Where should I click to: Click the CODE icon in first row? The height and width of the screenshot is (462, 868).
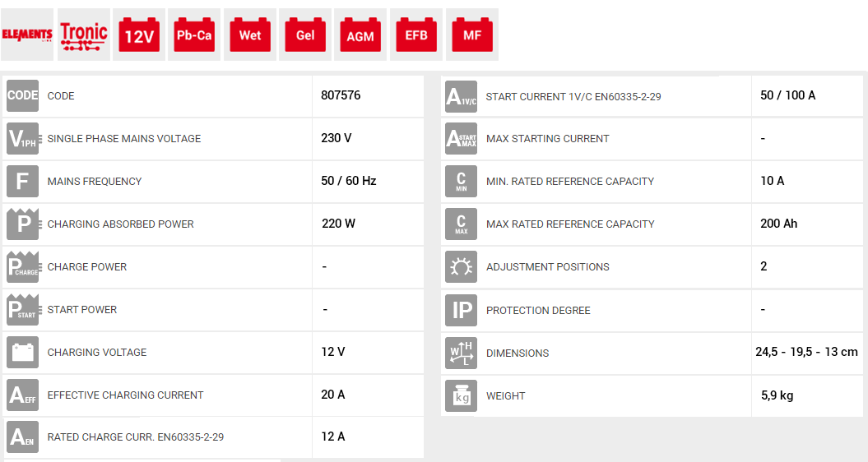(22, 95)
